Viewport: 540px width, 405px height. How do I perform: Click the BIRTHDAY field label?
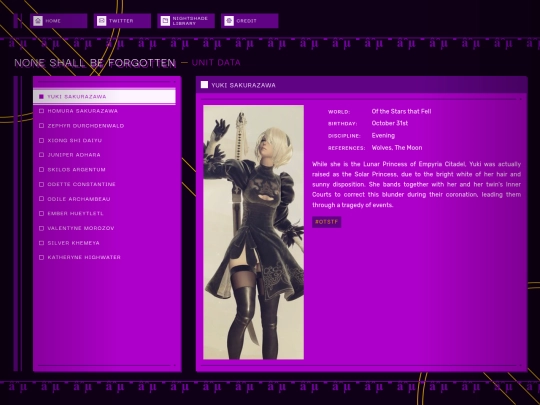coord(342,124)
